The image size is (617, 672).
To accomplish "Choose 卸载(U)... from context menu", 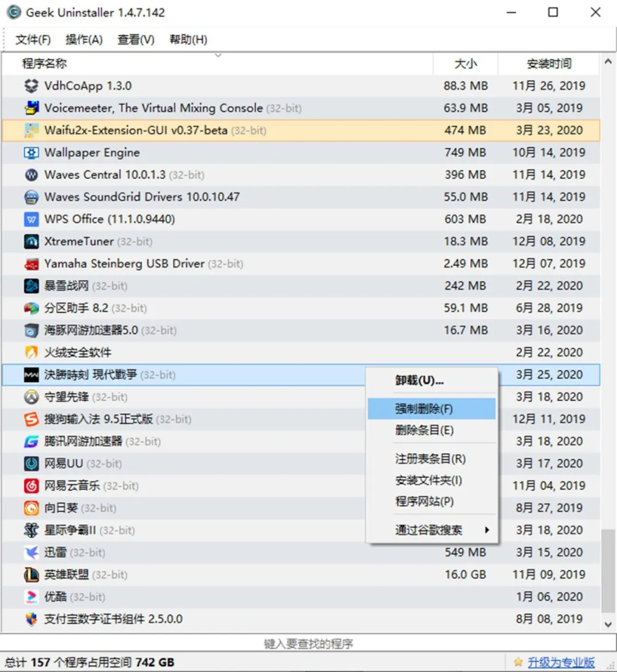I will [431, 381].
